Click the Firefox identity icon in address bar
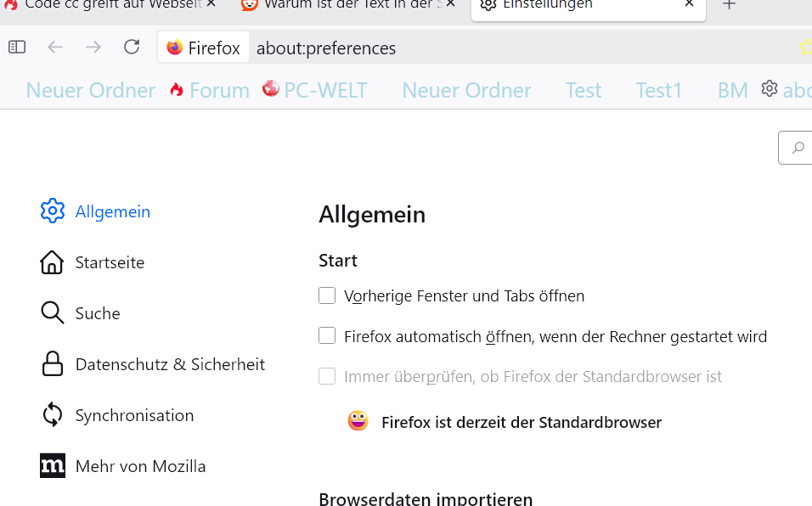Screen dimensions: 812x506 click(175, 48)
